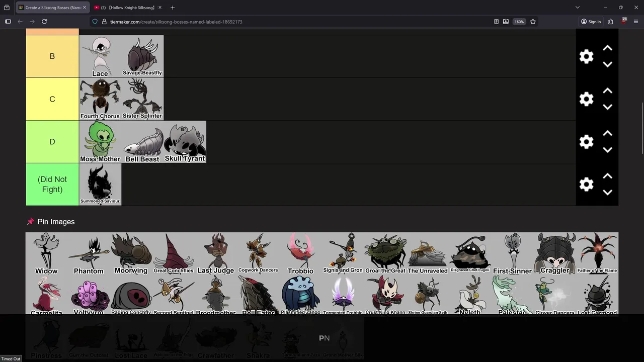
Task: Select the yellow C tier label
Action: click(x=52, y=99)
